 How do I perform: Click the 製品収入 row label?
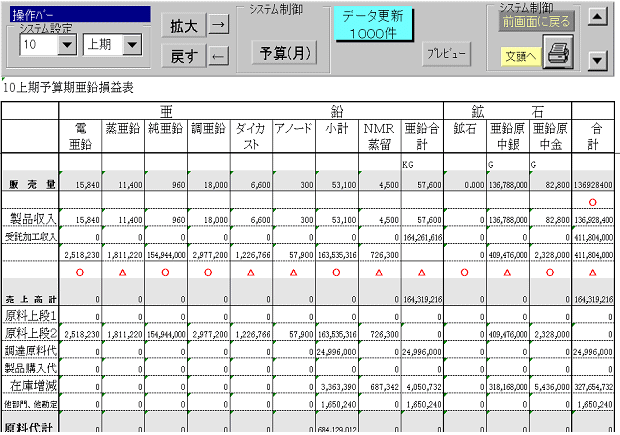tap(33, 219)
